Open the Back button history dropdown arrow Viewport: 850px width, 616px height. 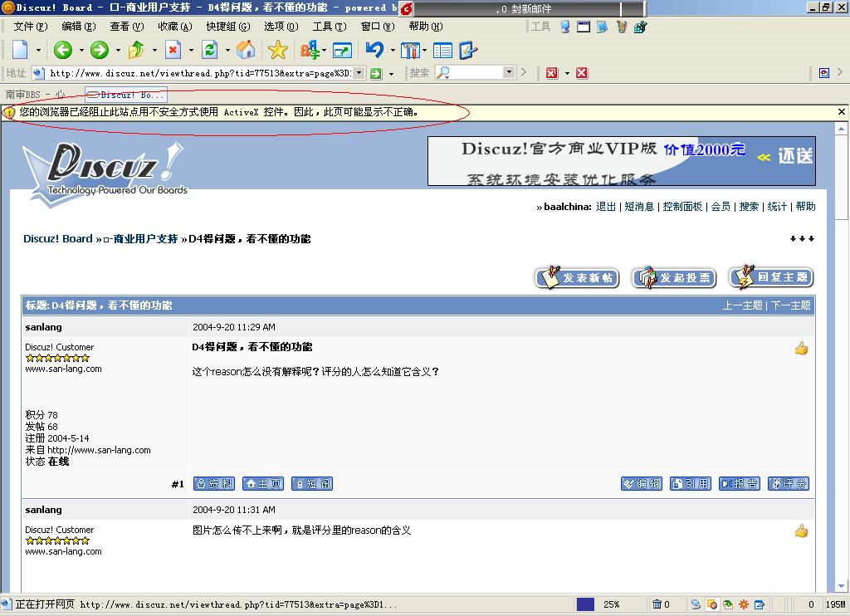[81, 51]
